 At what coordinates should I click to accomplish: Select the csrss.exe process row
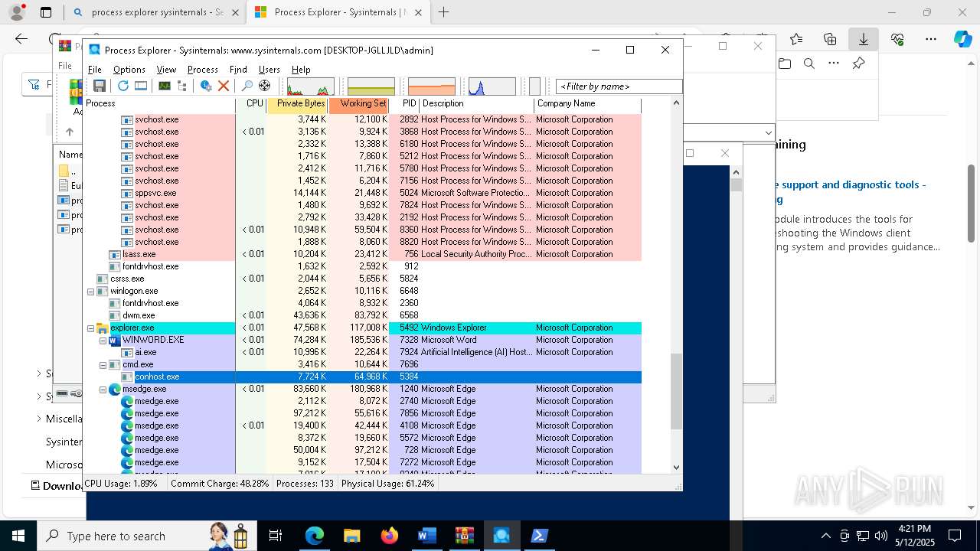click(362, 279)
